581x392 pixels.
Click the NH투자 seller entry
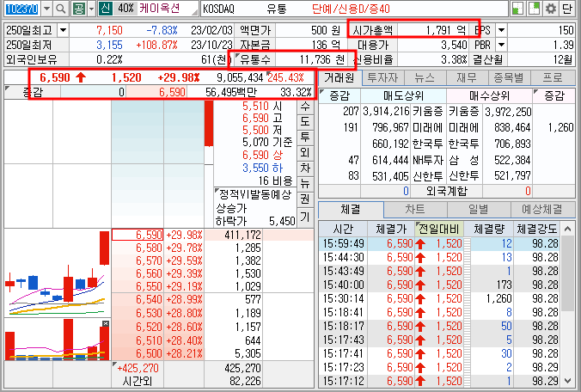click(428, 160)
